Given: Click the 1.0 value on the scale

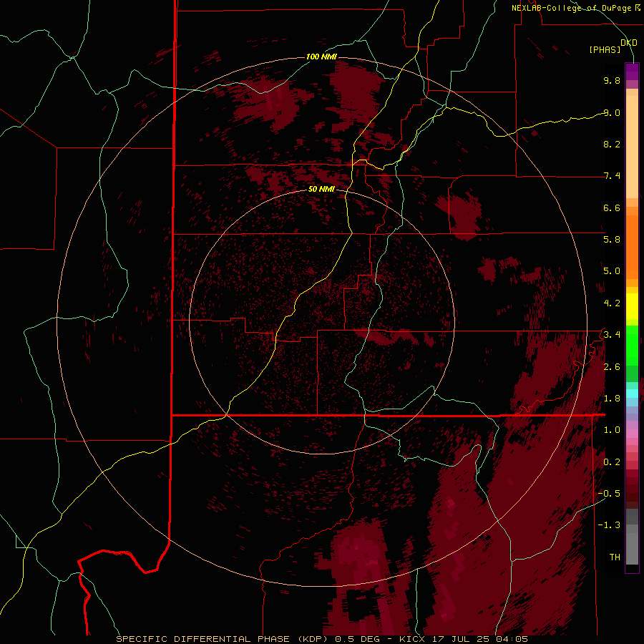Looking at the screenshot, I should pyautogui.click(x=612, y=430).
